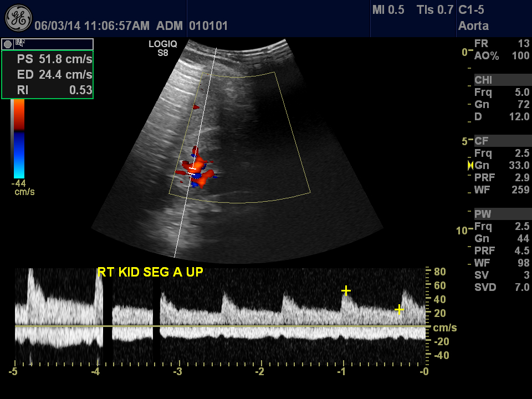The image size is (532, 399).
Task: Click the RT KID SEG A UP annotation
Action: (x=150, y=272)
